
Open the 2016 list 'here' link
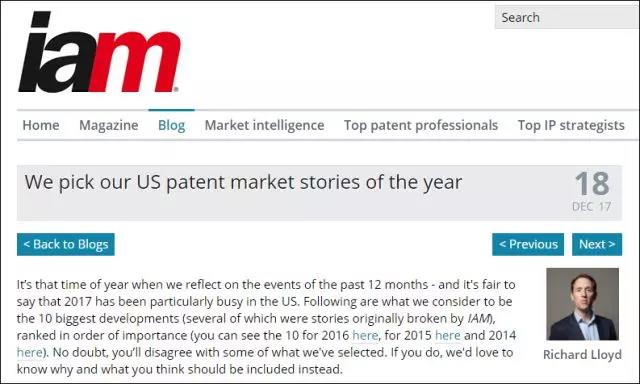pyautogui.click(x=365, y=335)
